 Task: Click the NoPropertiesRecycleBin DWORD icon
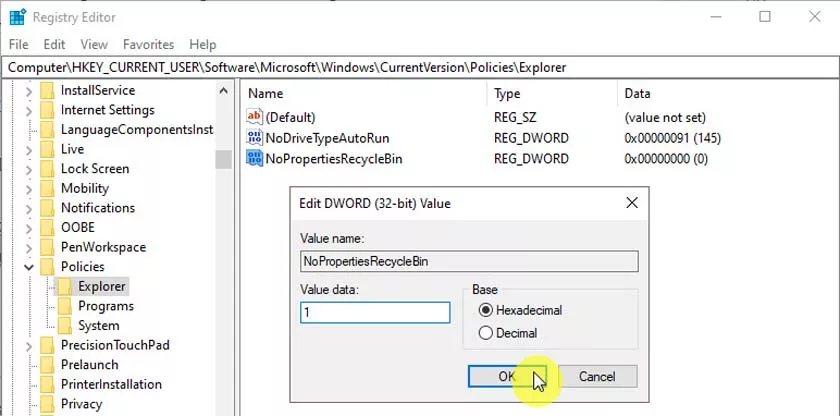(x=254, y=159)
